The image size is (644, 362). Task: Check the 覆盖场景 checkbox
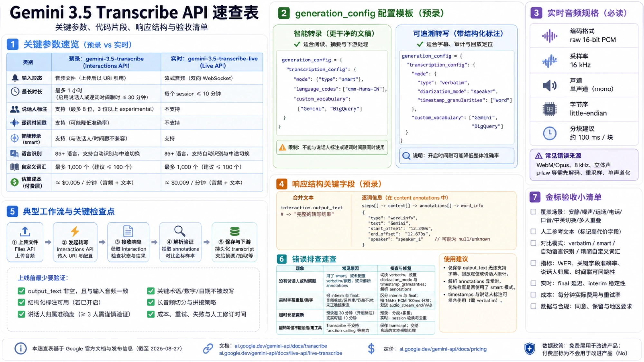(534, 212)
